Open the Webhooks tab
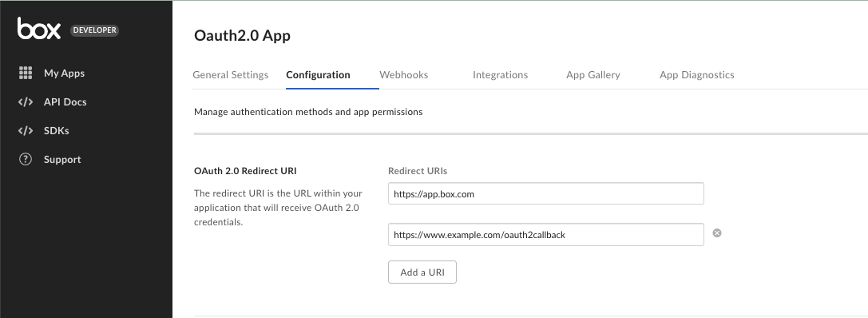Screen dimensions: 868x318 403,75
